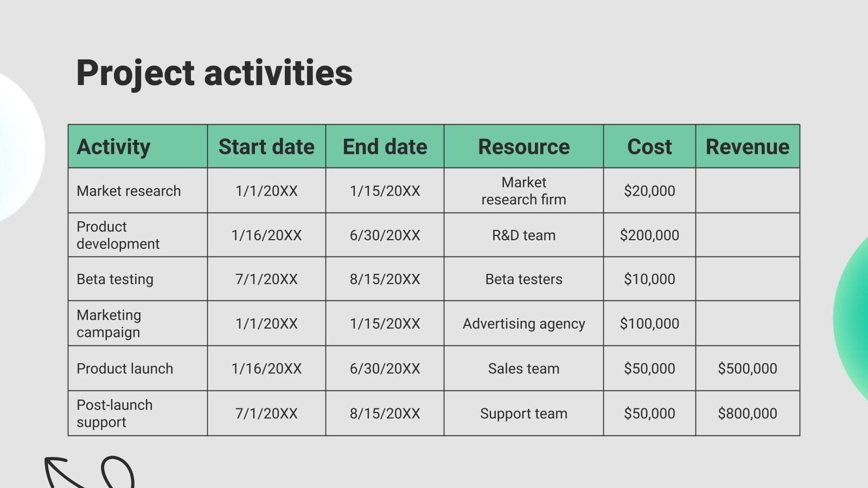Click the End date header cell
Image resolution: width=868 pixels, height=488 pixels.
pyautogui.click(x=385, y=147)
